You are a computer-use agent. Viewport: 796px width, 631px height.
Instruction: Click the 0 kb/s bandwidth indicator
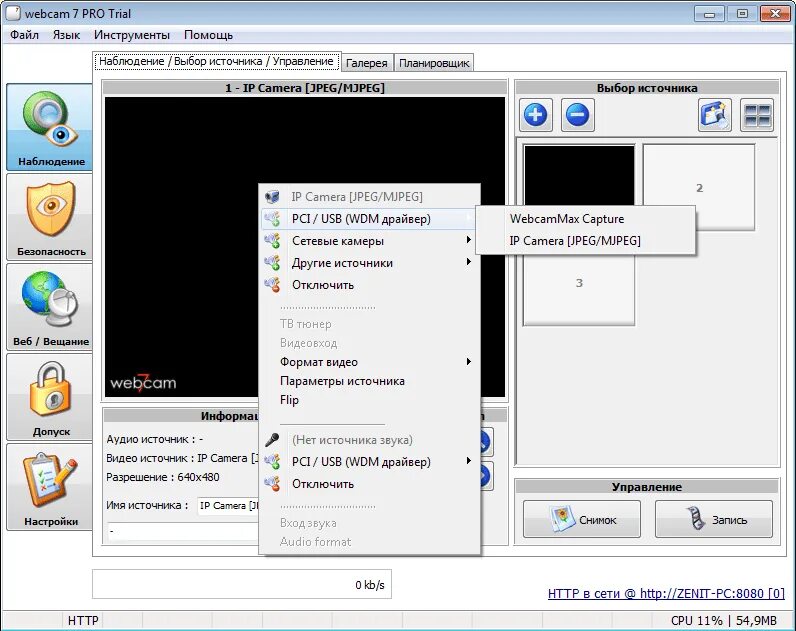click(x=242, y=584)
